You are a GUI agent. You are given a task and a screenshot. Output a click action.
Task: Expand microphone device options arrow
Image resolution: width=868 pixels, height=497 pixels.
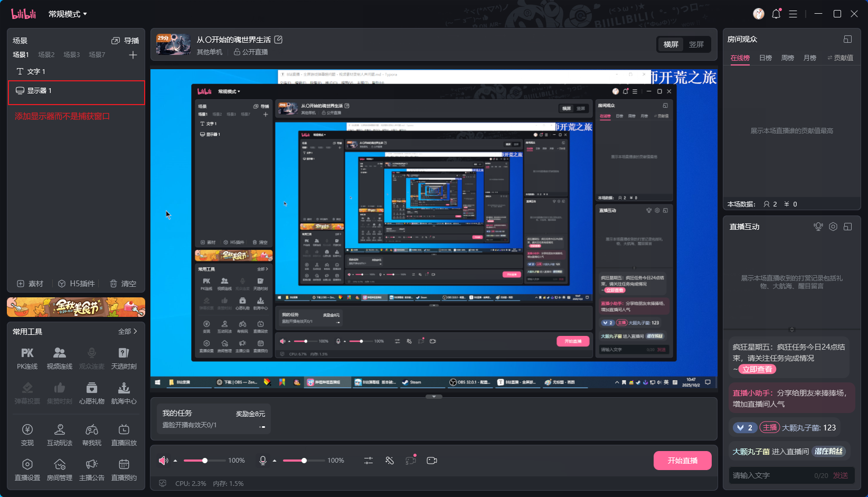click(x=275, y=461)
